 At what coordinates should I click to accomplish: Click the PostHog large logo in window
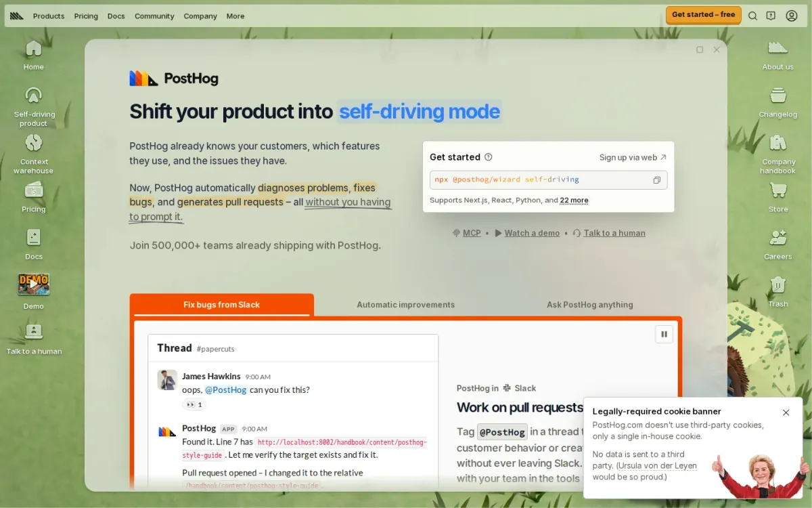[174, 79]
